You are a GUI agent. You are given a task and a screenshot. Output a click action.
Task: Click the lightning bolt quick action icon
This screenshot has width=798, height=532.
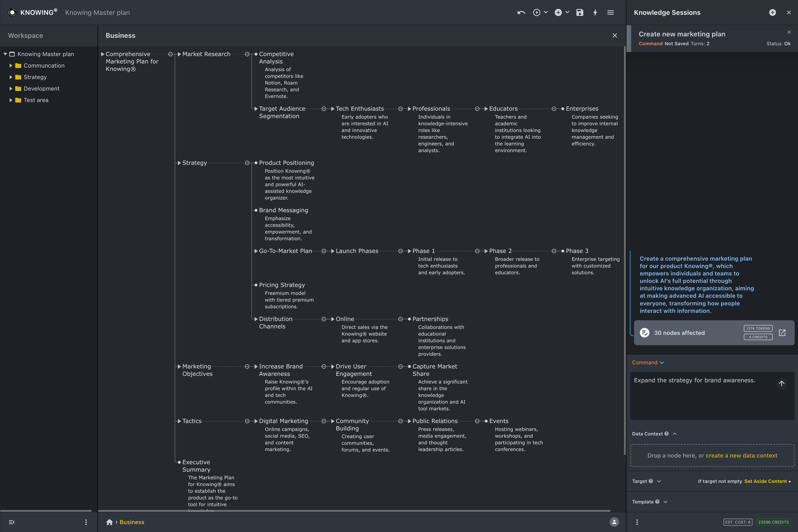point(595,12)
